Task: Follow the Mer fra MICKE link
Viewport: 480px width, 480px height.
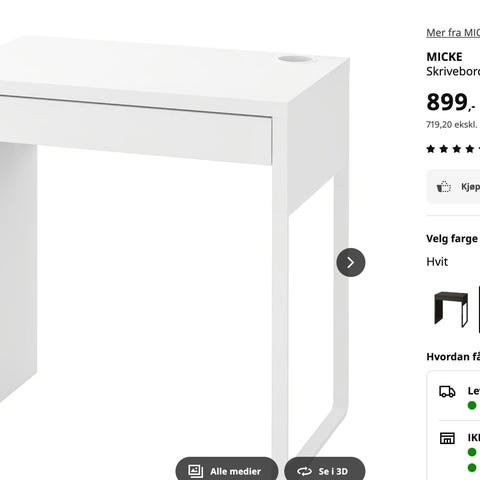Action: coord(453,32)
